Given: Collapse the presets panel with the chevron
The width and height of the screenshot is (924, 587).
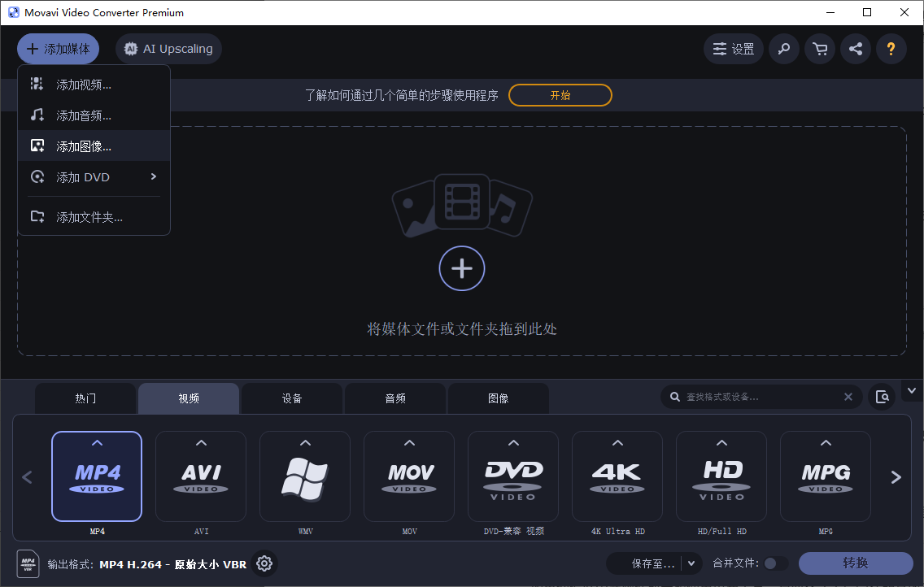Looking at the screenshot, I should pyautogui.click(x=912, y=390).
